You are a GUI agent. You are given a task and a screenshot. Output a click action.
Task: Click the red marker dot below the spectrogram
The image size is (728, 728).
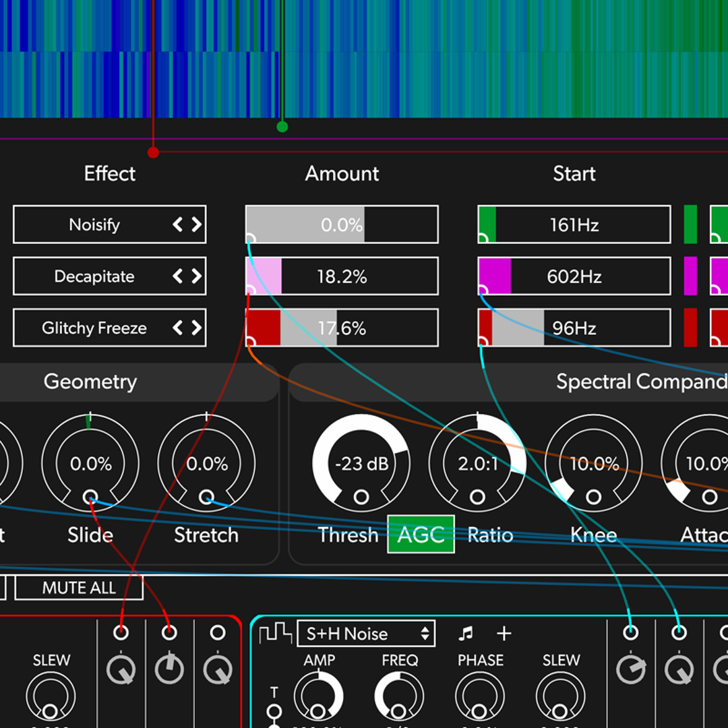[153, 152]
